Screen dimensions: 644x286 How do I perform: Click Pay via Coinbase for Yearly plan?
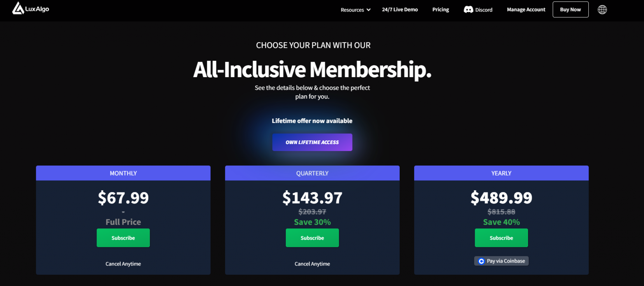tap(501, 261)
